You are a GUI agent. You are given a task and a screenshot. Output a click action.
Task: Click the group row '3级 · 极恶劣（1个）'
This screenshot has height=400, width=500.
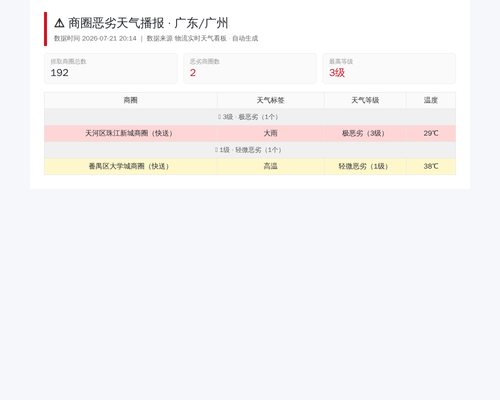click(x=250, y=117)
